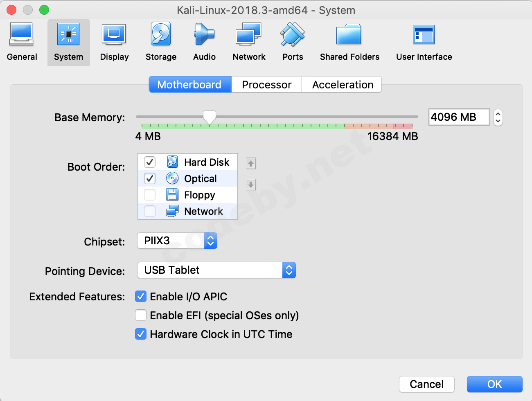Select the Hard Disk boot entry text
Viewport: 532px width, 401px height.
pyautogui.click(x=207, y=162)
